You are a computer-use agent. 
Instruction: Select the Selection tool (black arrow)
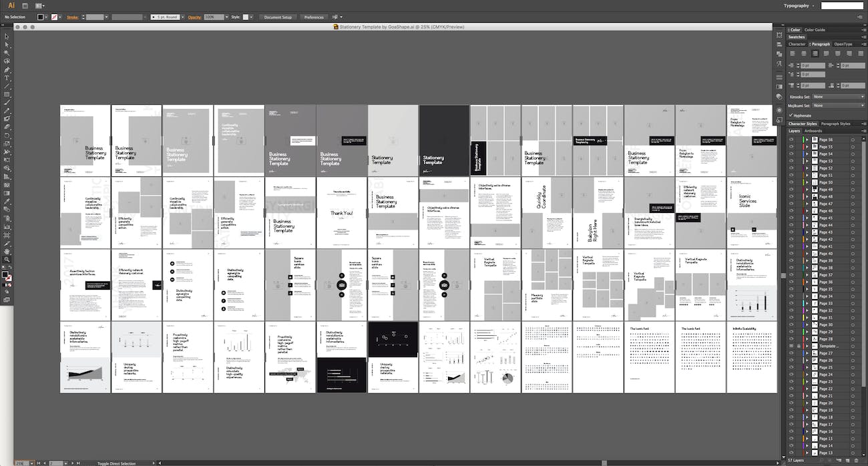pos(7,36)
